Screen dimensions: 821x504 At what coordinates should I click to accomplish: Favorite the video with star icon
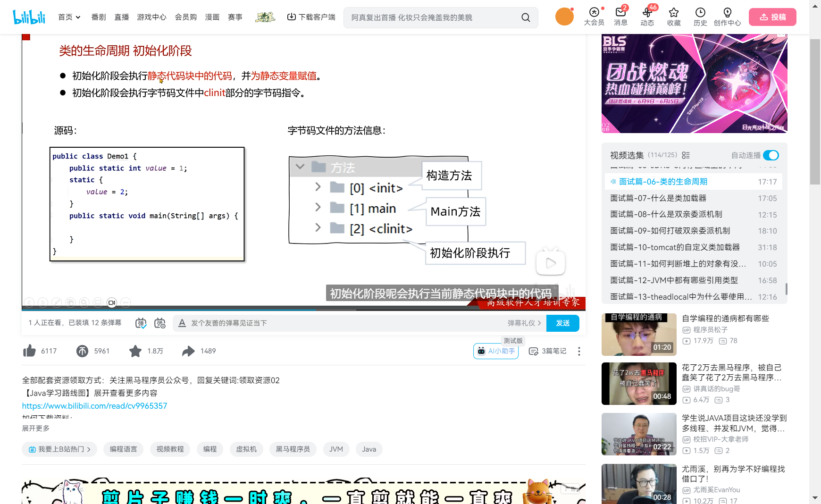point(135,351)
